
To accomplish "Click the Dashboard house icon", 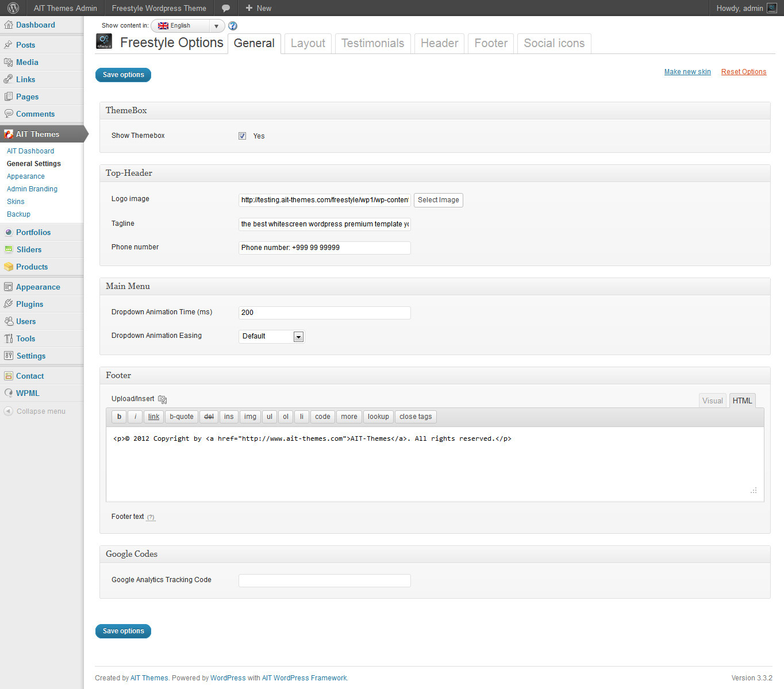I will pos(9,25).
